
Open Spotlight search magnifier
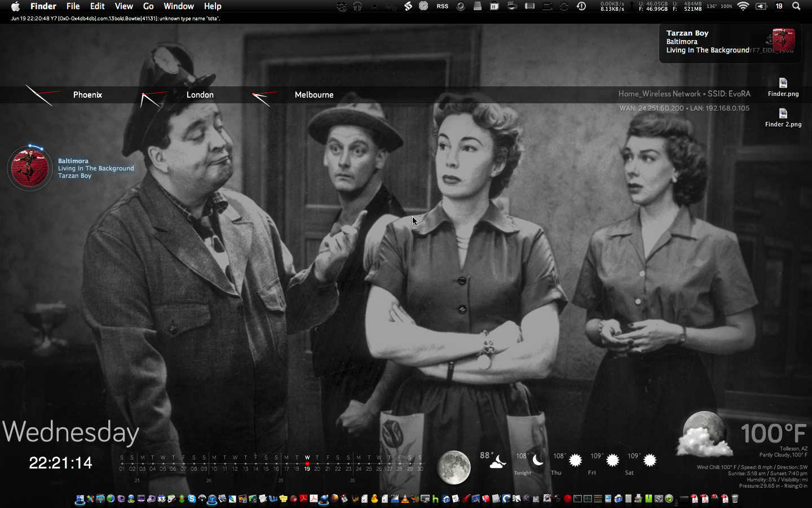tap(796, 6)
